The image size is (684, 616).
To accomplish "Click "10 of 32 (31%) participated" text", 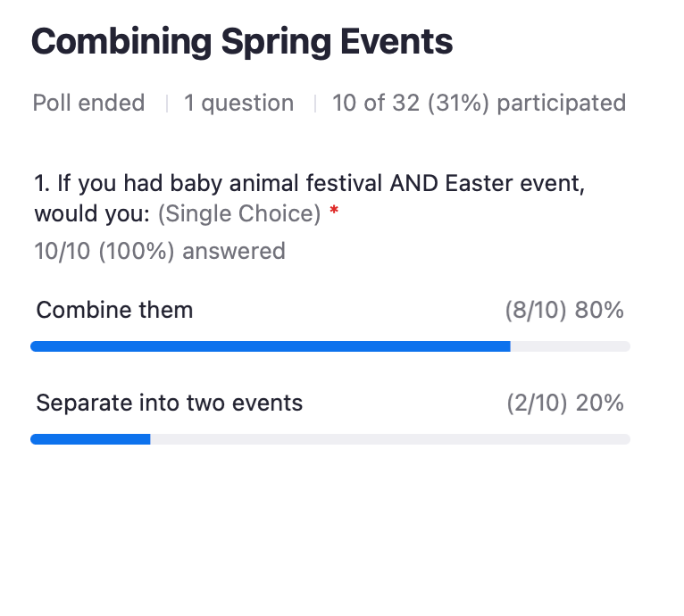I will tap(479, 104).
